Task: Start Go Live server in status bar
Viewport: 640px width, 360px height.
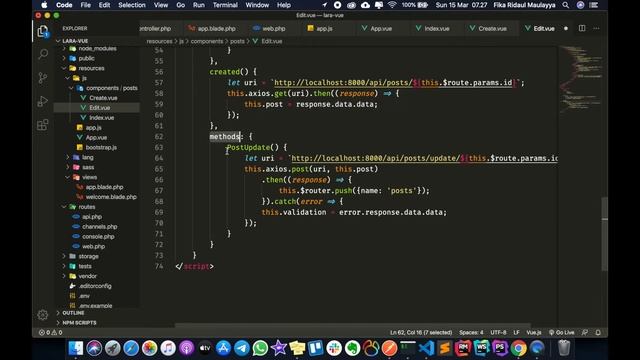Action: point(562,332)
